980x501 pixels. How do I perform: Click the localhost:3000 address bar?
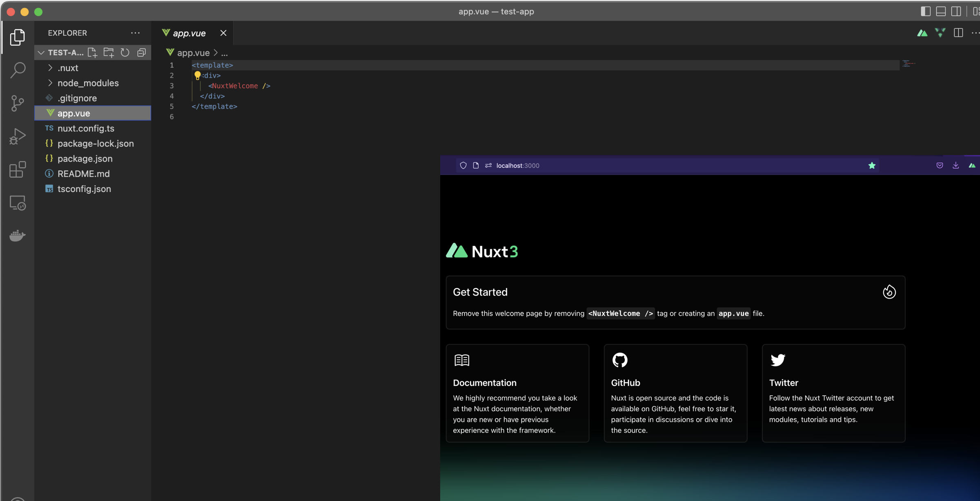(x=517, y=166)
